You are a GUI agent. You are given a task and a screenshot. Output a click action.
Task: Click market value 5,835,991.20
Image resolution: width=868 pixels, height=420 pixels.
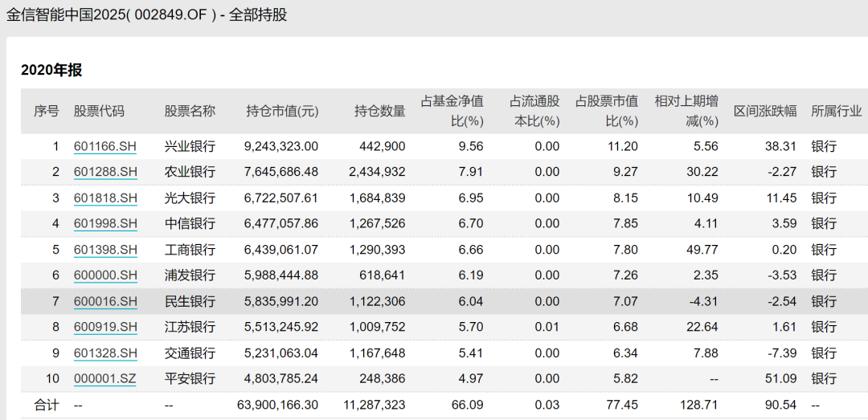point(281,302)
